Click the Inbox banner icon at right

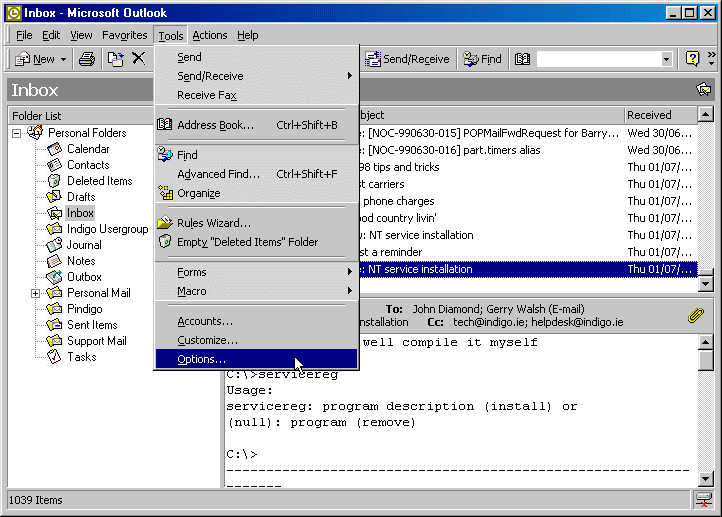tap(704, 89)
